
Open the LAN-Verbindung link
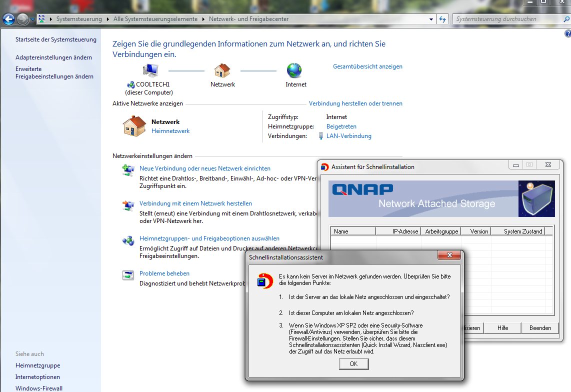pos(349,136)
